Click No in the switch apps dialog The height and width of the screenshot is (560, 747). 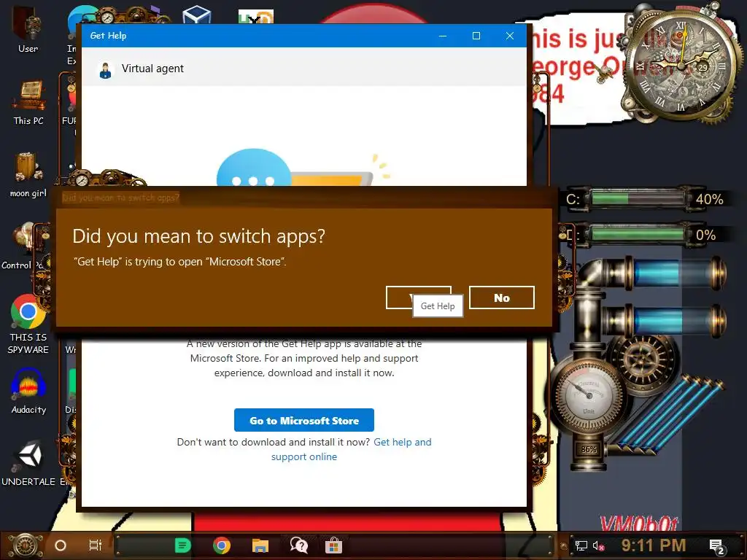502,297
